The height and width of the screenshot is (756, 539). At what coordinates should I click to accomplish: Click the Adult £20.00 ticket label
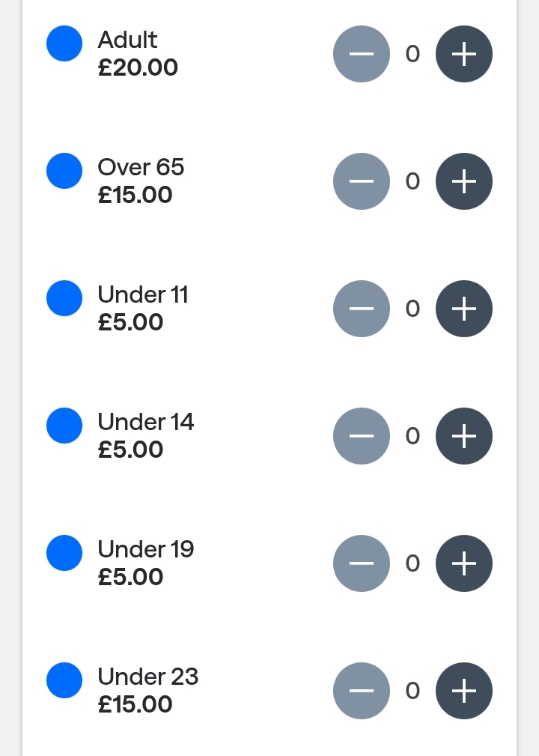pyautogui.click(x=138, y=54)
